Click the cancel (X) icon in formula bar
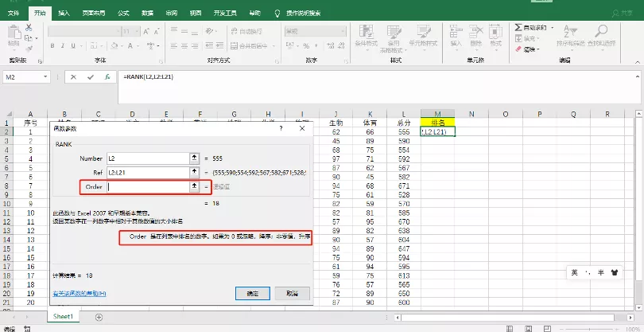The height and width of the screenshot is (332, 644). pos(73,77)
